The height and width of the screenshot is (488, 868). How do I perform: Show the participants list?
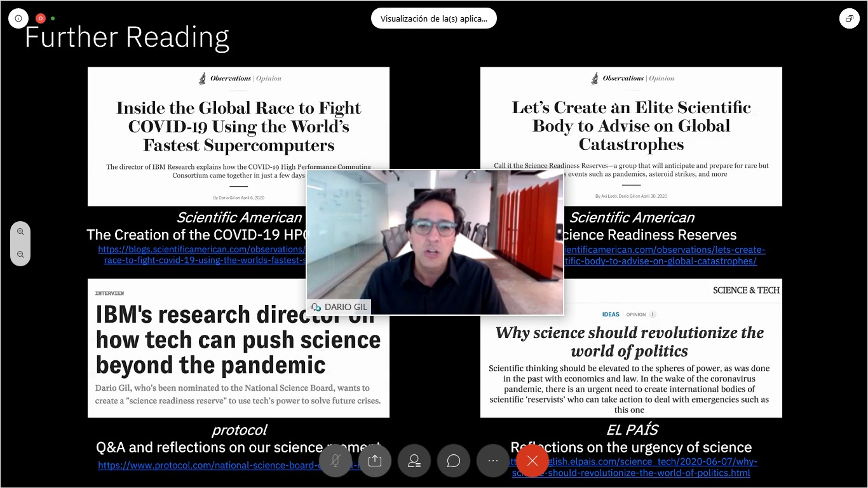coord(414,461)
